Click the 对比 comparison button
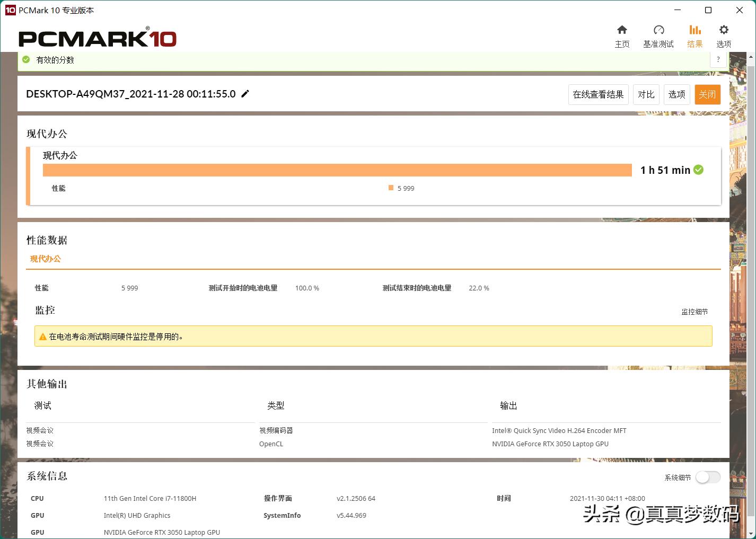Viewport: 756px width, 539px height. click(x=646, y=94)
